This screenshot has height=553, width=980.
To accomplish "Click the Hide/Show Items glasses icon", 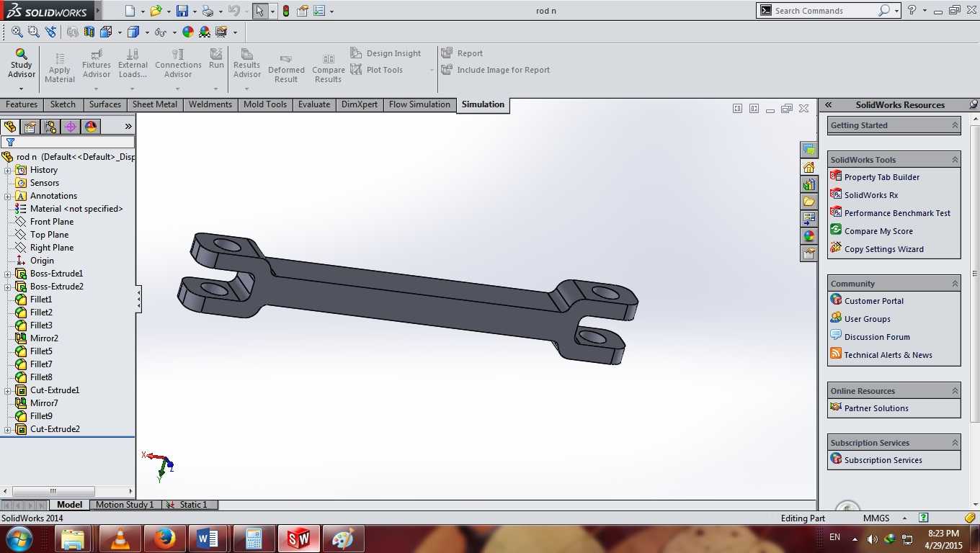I will (160, 32).
